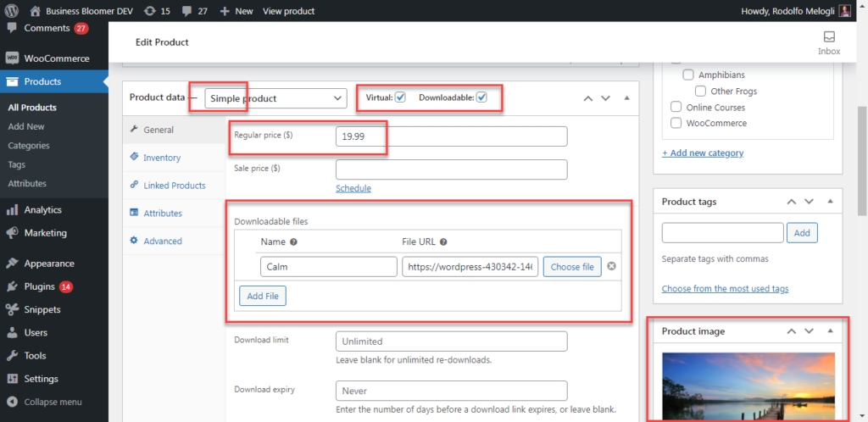
Task: Uncheck the Downloadable checkbox
Action: (x=481, y=97)
